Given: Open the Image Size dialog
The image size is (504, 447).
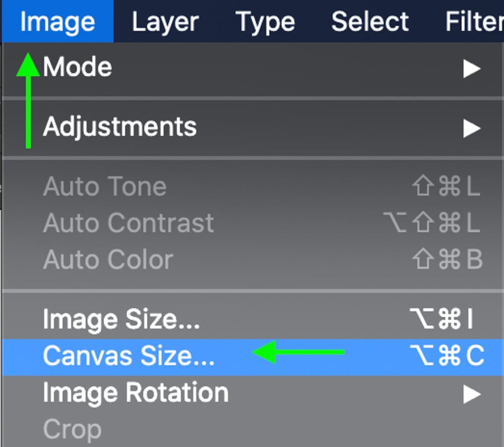Looking at the screenshot, I should (121, 319).
